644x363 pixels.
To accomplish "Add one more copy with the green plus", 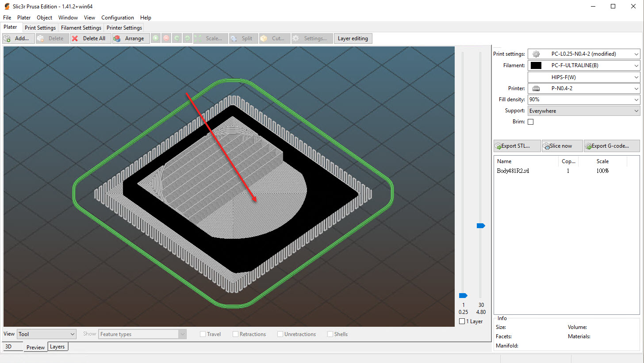I will [156, 38].
